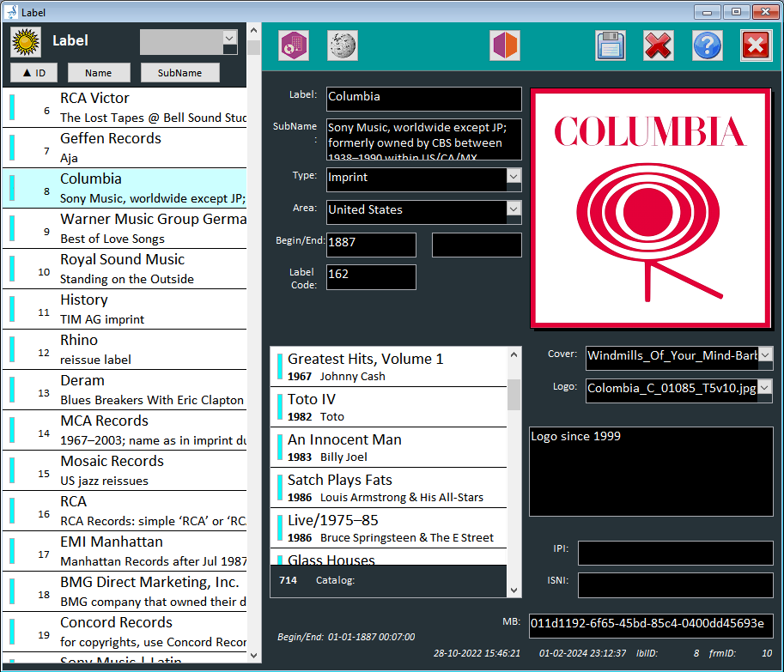
Task: Open the filter dropdown next to Label heading
Action: [229, 38]
